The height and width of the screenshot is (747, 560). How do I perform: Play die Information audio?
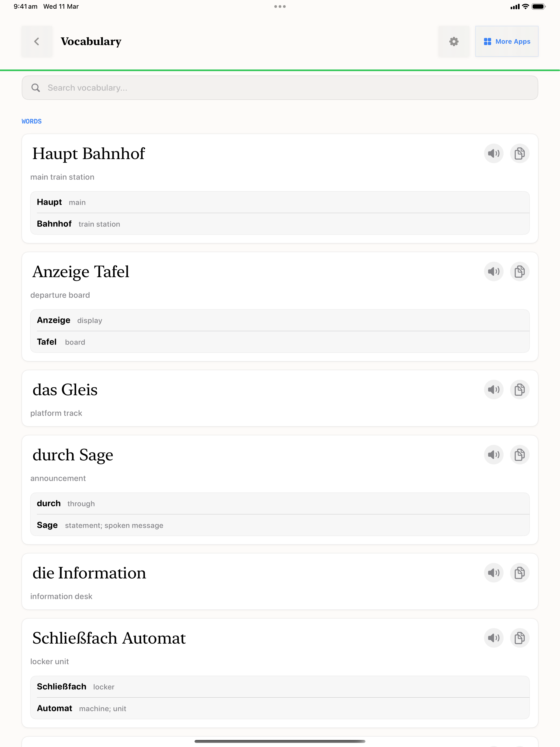(494, 573)
